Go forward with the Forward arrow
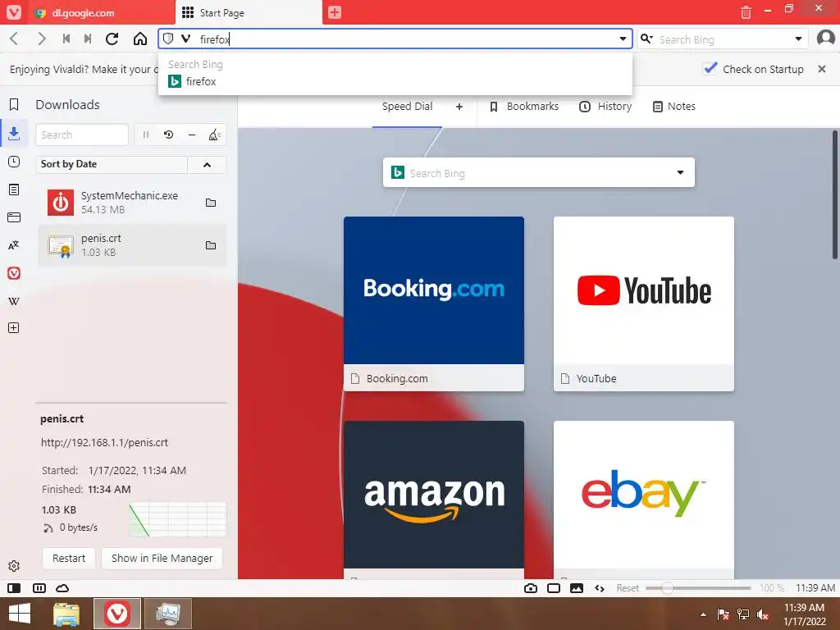 (x=41, y=39)
